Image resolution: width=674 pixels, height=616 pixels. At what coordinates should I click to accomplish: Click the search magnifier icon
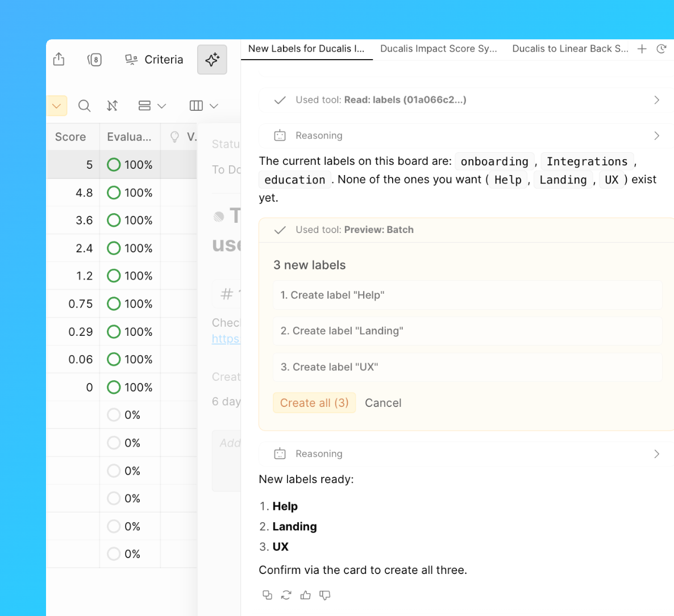click(84, 106)
